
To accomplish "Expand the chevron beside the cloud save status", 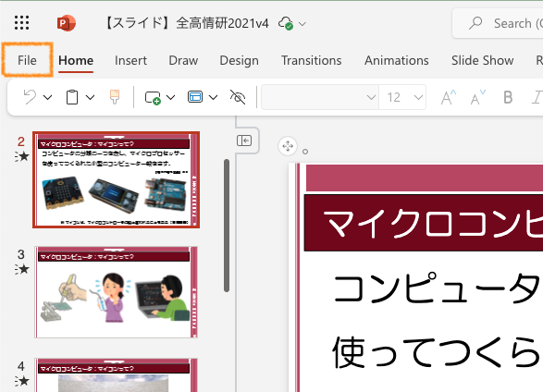I will (x=302, y=24).
